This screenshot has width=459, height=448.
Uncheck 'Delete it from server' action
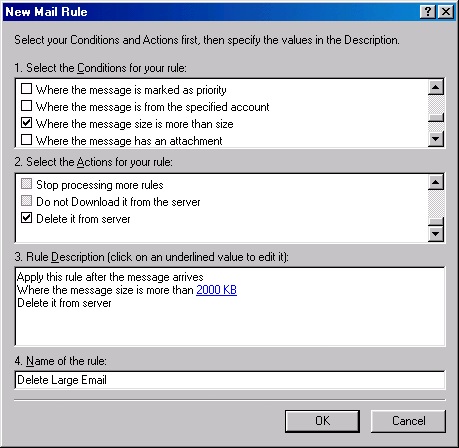(27, 218)
